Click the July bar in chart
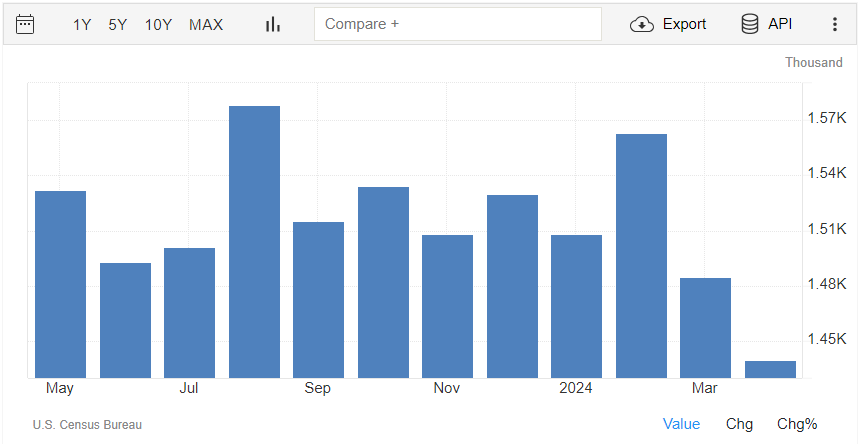 pyautogui.click(x=190, y=313)
